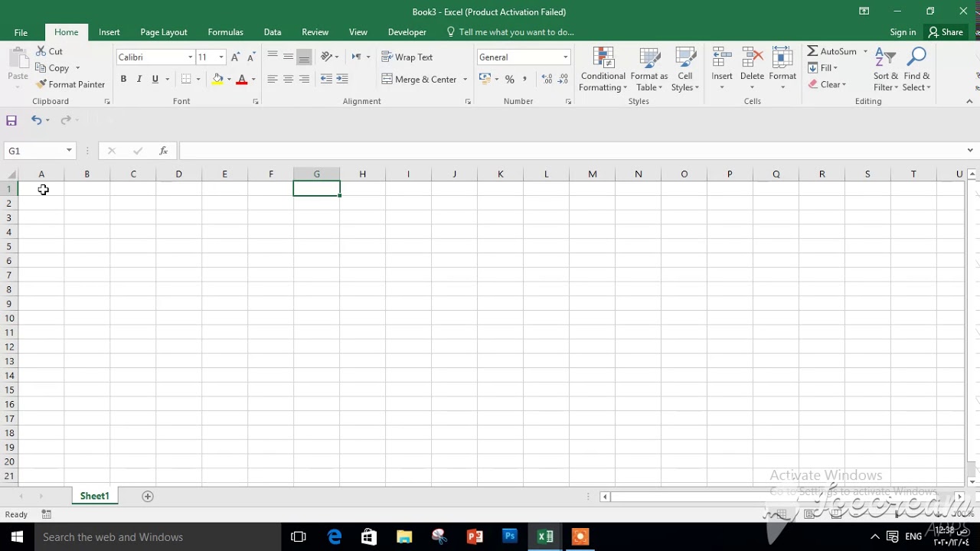Switch to the Formulas tab
The image size is (980, 551).
[225, 32]
